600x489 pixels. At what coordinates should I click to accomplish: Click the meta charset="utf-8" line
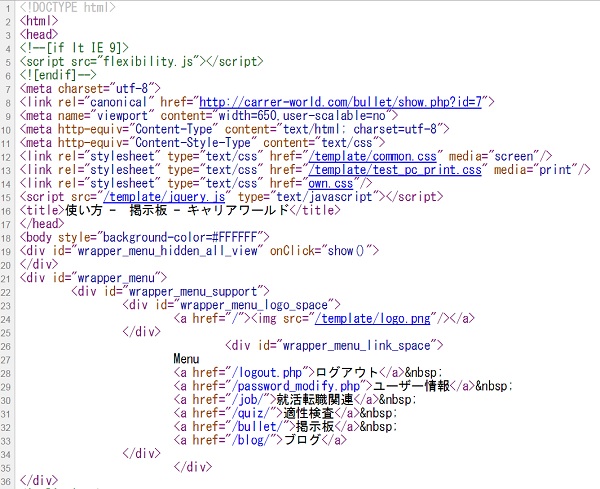(90, 89)
